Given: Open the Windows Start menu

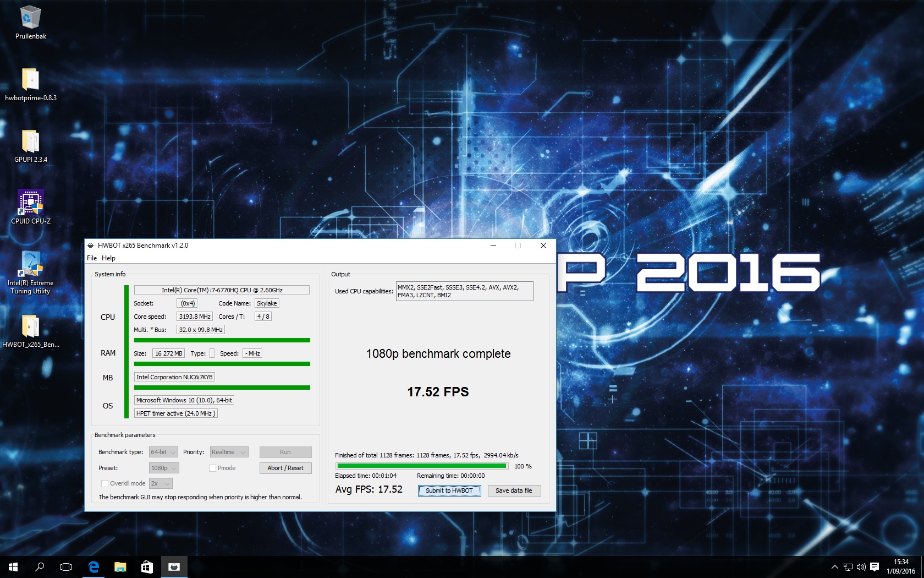Looking at the screenshot, I should (x=13, y=566).
